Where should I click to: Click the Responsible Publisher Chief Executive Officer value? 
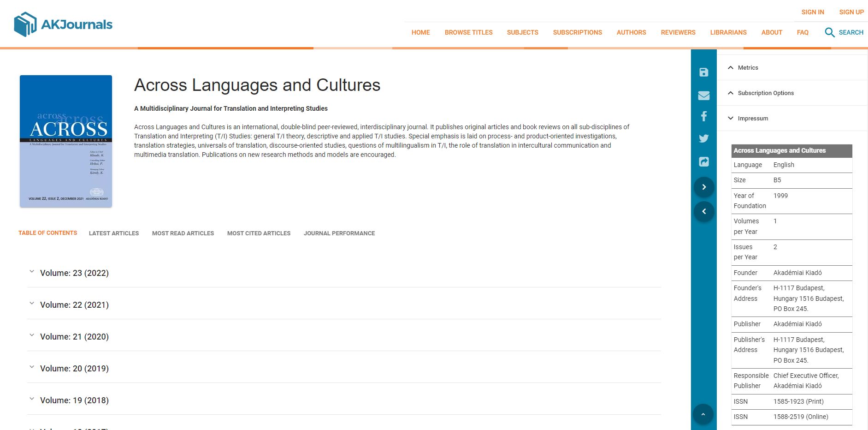(x=806, y=381)
